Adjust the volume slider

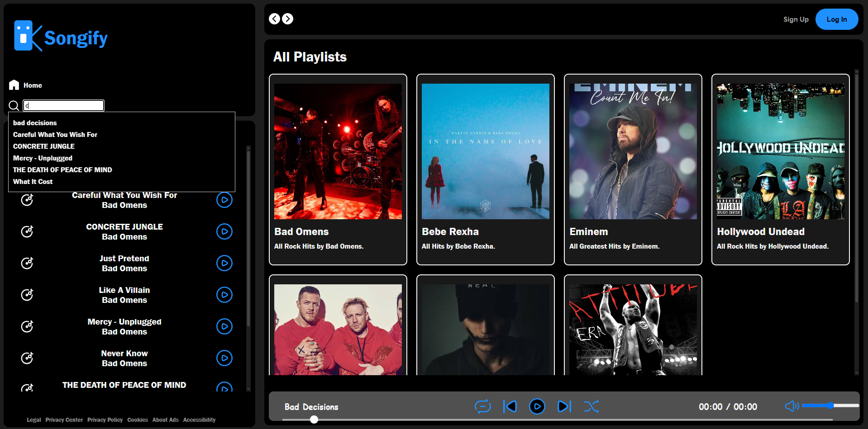830,405
